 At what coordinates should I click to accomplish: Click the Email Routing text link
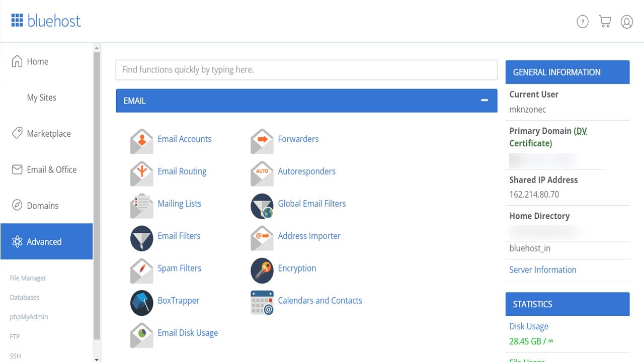click(x=182, y=171)
